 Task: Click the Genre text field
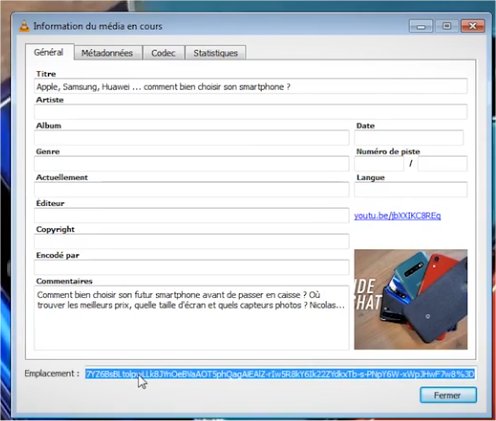192,164
